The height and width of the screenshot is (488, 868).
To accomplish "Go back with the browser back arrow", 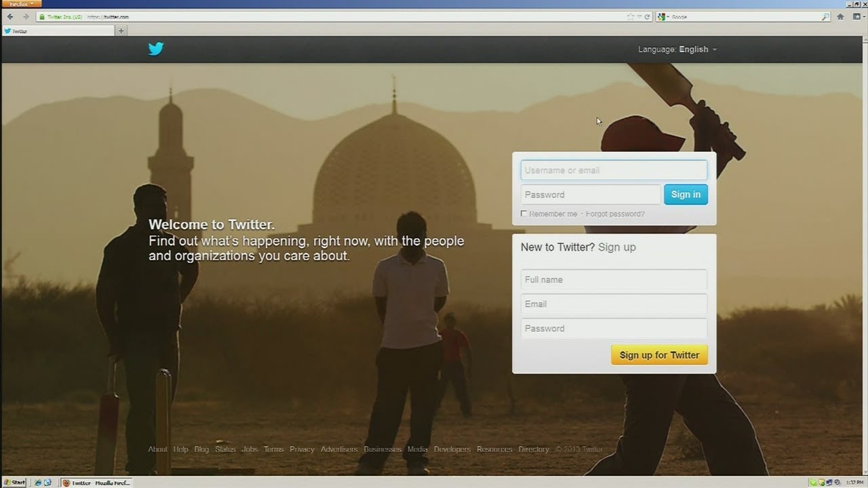I will pos(10,17).
